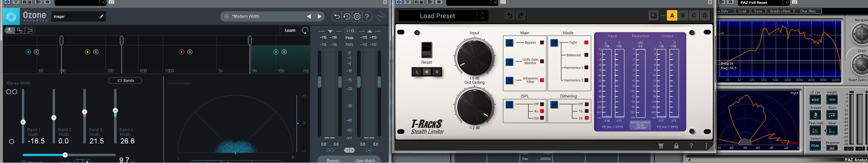This screenshot has width=868, height=163.
Task: Click the Ozone Bypass button
Action: tap(333, 160)
